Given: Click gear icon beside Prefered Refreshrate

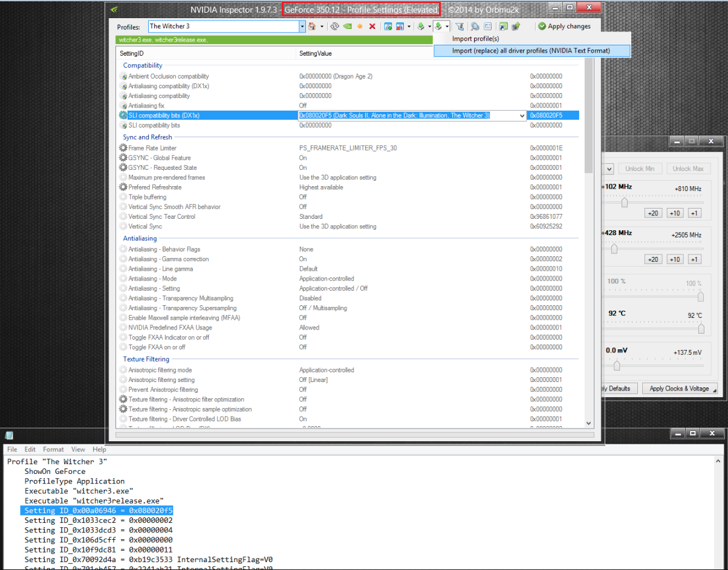Looking at the screenshot, I should tap(123, 187).
